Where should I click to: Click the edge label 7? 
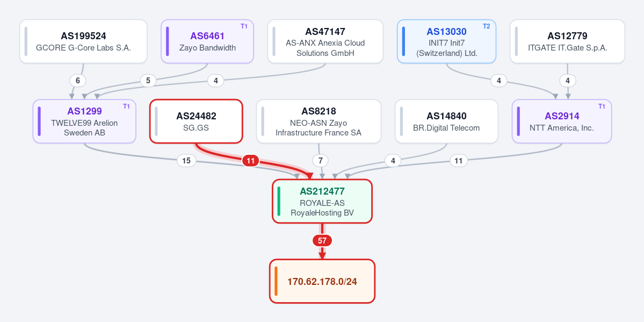320,161
